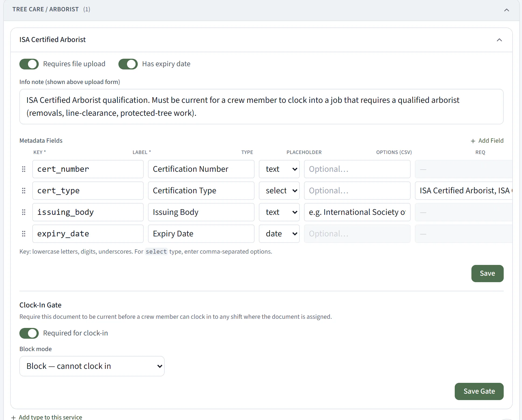The image size is (522, 420).
Task: Open type dropdown for cert_number row
Action: [279, 169]
